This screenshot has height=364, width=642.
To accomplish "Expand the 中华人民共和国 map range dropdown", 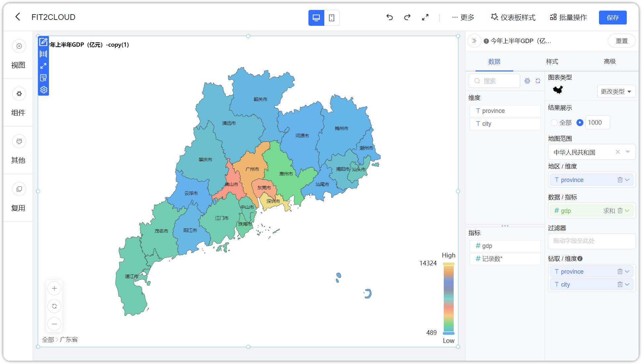I will (628, 152).
